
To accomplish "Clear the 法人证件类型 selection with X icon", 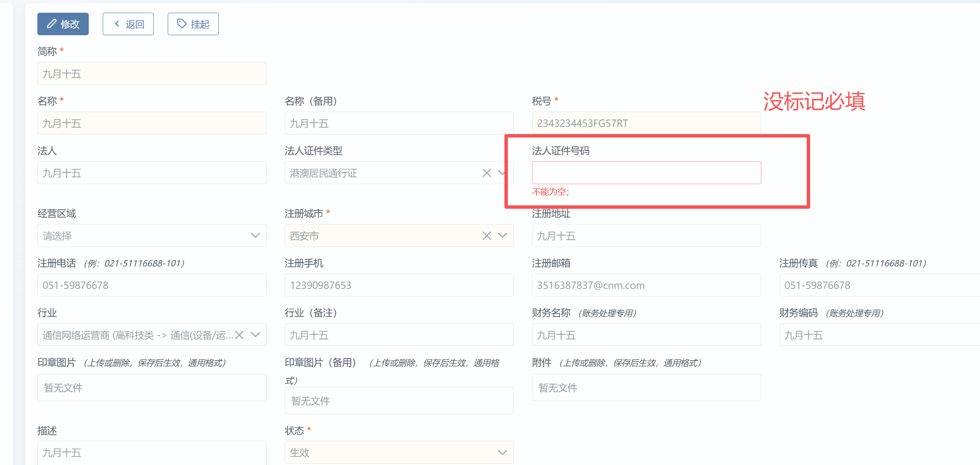I will click(487, 173).
